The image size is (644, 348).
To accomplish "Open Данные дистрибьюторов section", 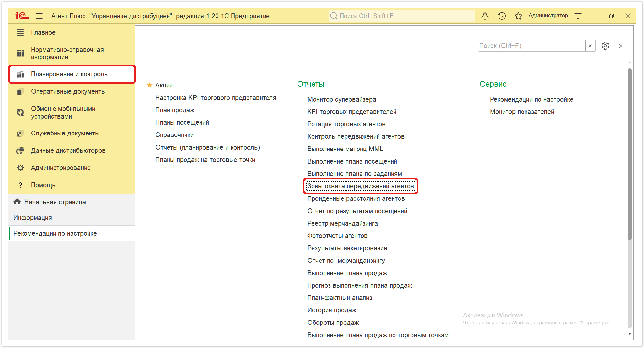I will 72,150.
